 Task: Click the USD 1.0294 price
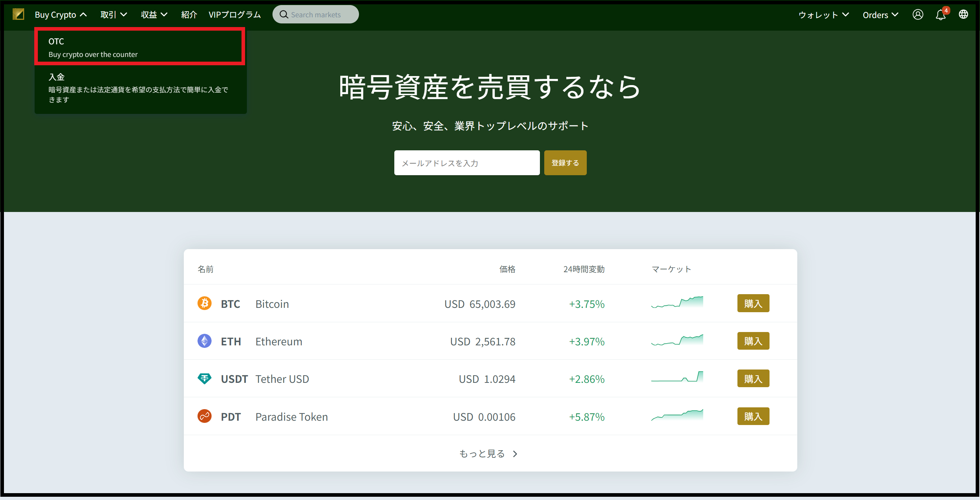[x=487, y=379]
